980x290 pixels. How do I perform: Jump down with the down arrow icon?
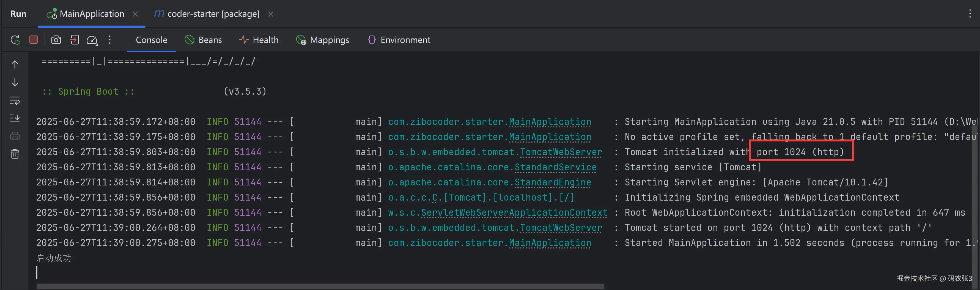(x=15, y=83)
